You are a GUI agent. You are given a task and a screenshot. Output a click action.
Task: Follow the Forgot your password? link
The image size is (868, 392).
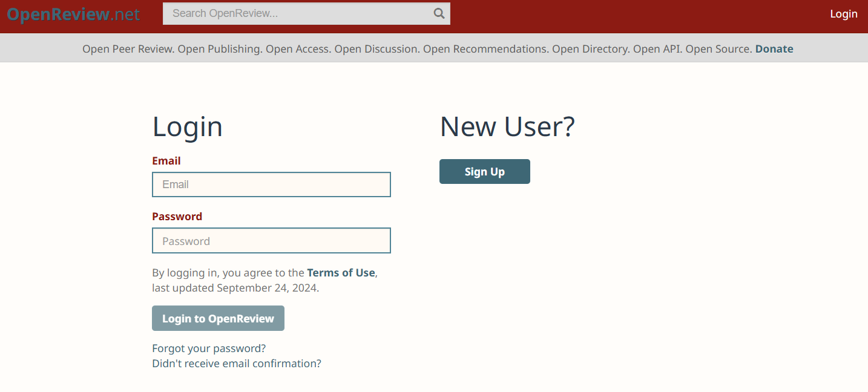coord(209,348)
